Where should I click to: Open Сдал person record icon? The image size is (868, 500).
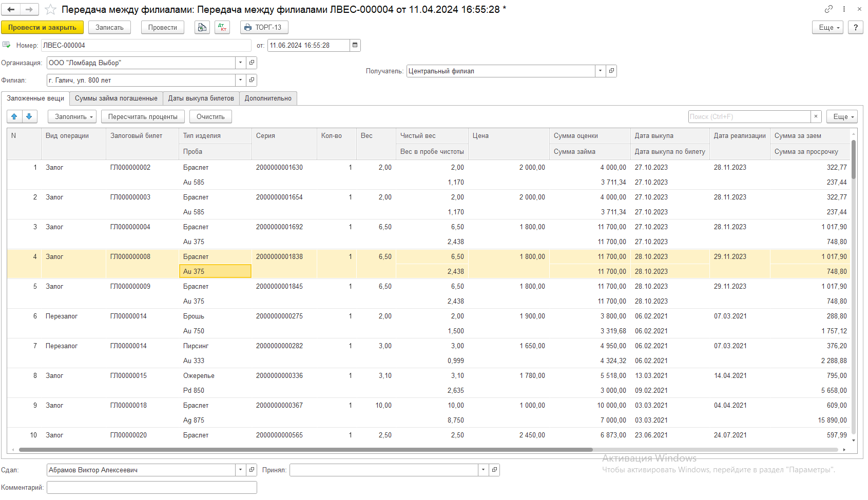pos(252,470)
